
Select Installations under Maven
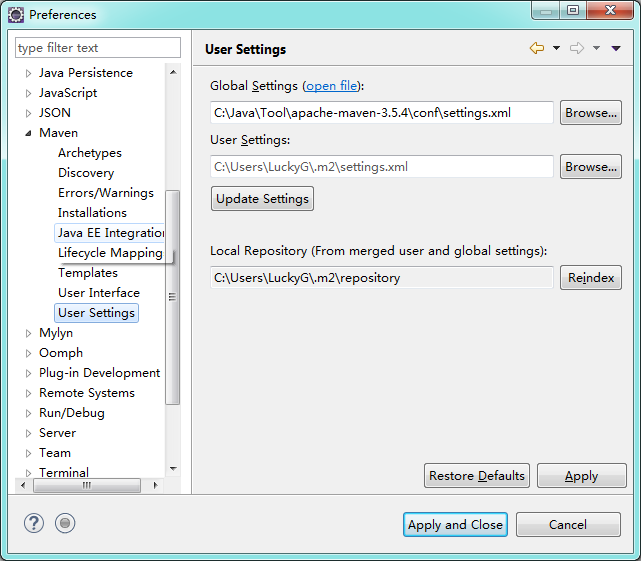point(92,213)
